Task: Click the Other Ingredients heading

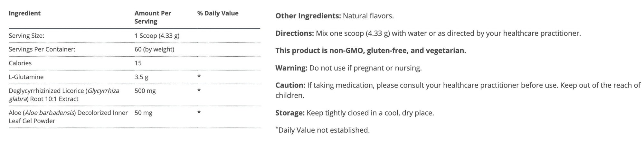Action: [x=308, y=16]
